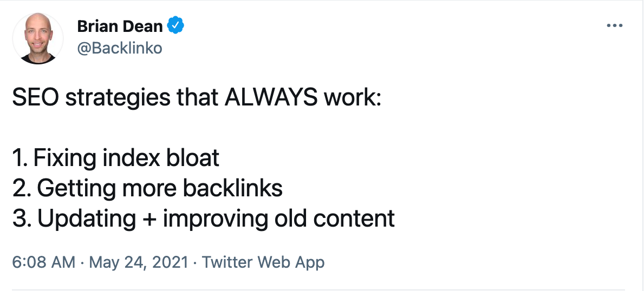Open the Twitter Web App source link

pyautogui.click(x=263, y=263)
